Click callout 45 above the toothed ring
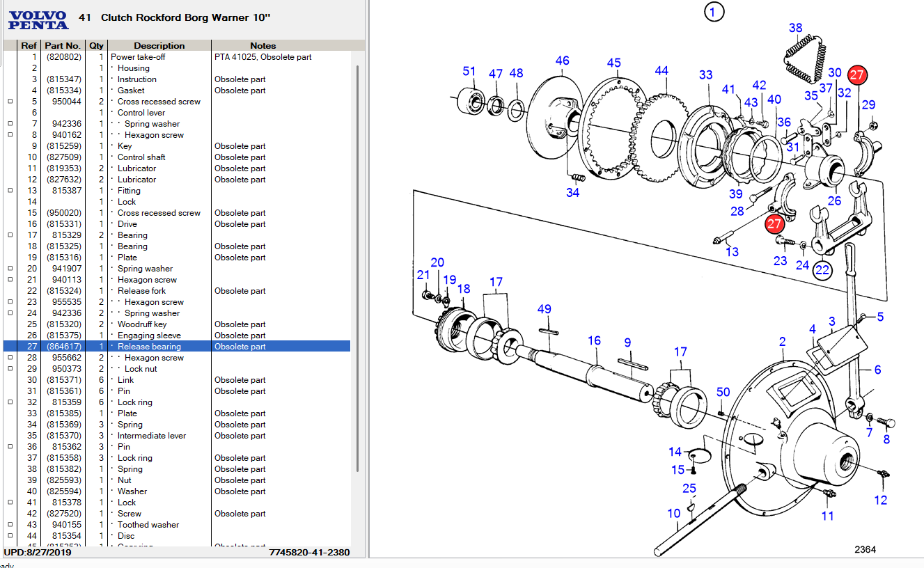Viewport: 924px width, 568px height. (613, 63)
